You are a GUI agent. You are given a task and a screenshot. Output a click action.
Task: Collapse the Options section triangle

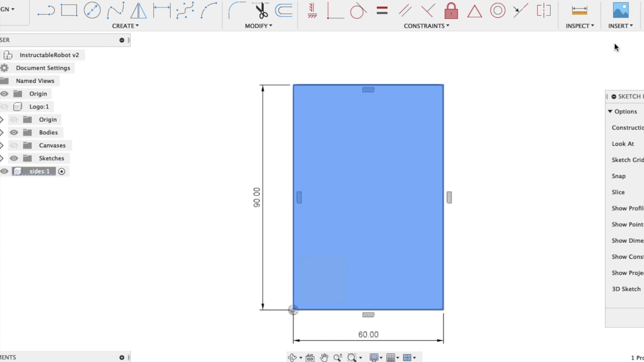tap(610, 111)
